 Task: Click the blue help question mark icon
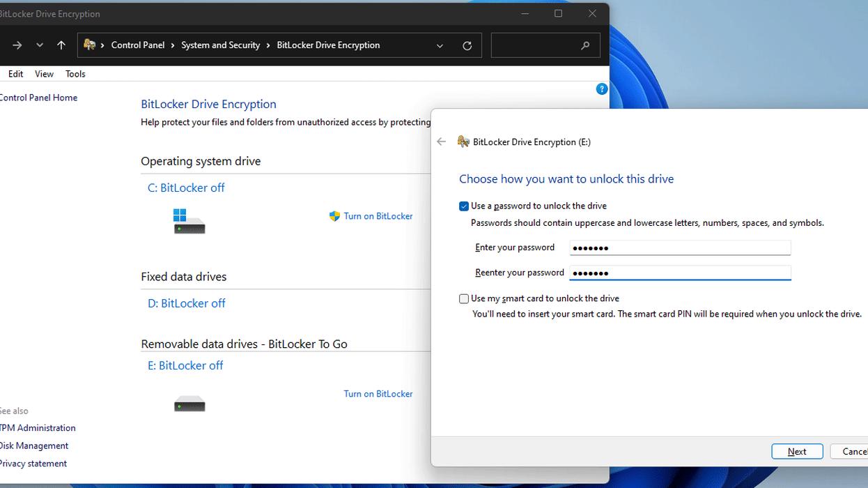pyautogui.click(x=602, y=89)
